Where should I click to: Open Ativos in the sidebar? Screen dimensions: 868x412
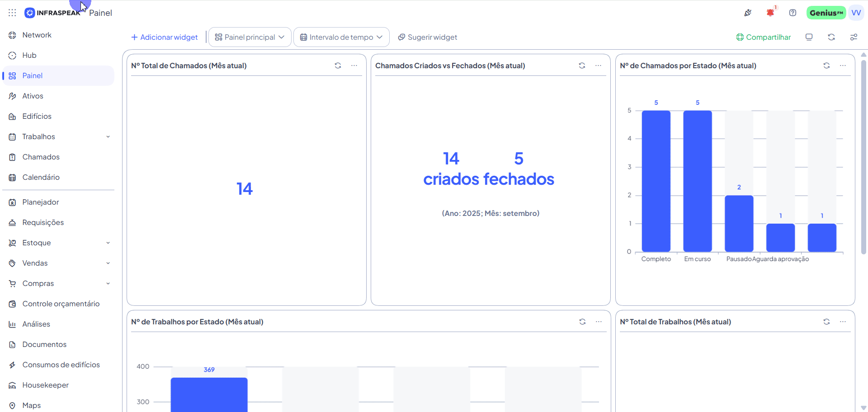click(x=58, y=96)
